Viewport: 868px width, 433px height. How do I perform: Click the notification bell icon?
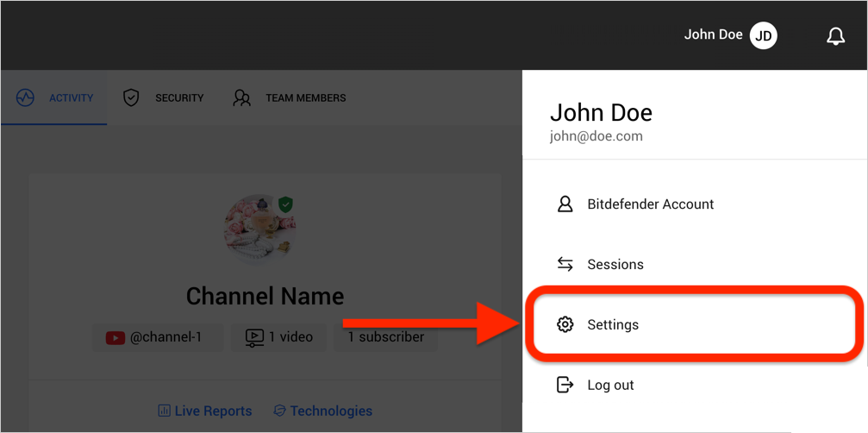(x=835, y=36)
